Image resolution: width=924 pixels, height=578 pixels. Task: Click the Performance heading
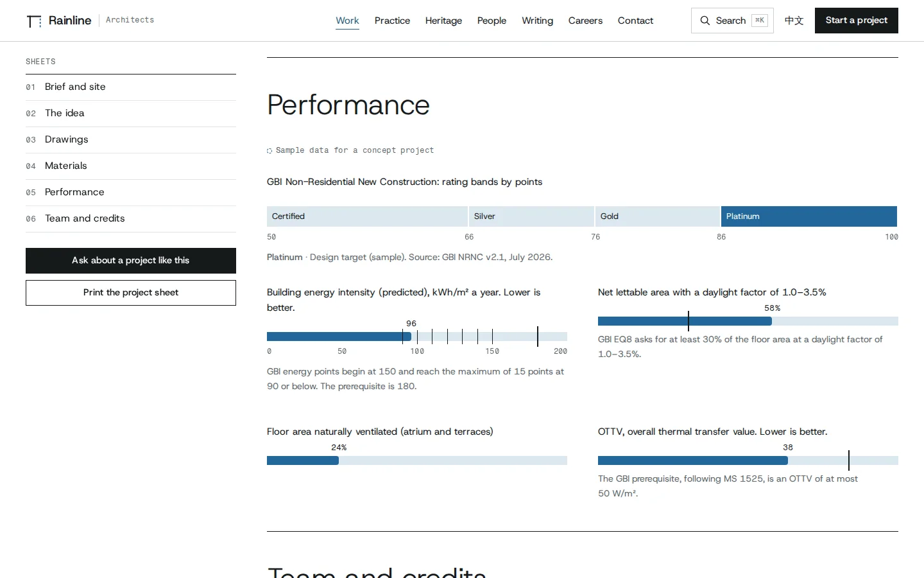click(x=348, y=105)
